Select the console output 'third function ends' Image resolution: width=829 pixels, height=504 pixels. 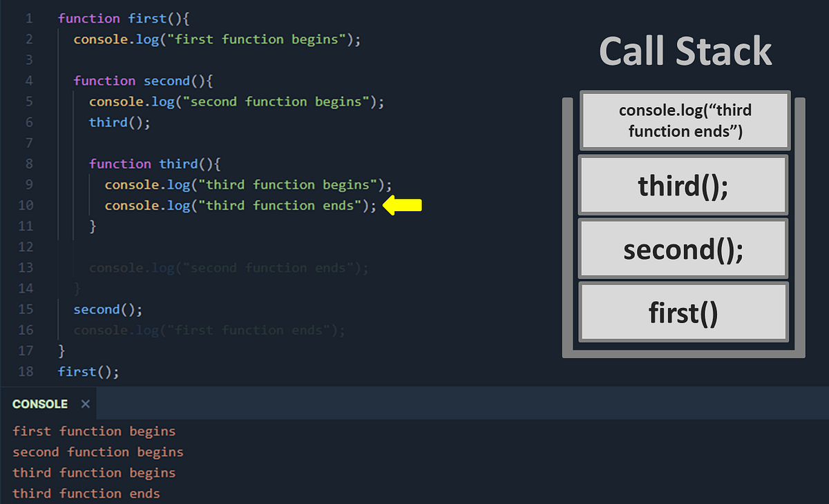(x=87, y=493)
